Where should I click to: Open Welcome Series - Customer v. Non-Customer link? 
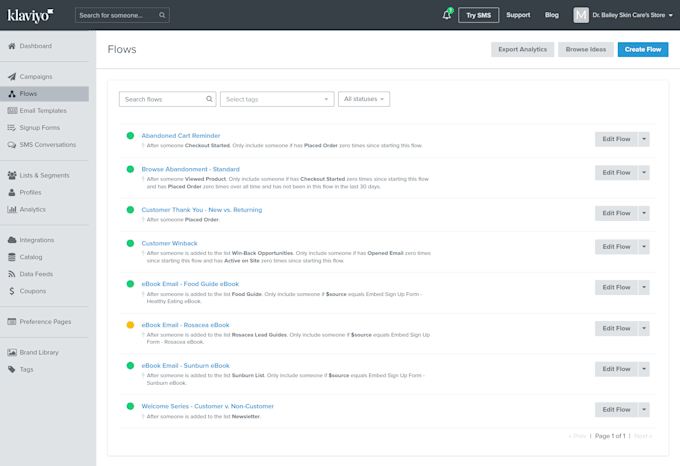(x=208, y=406)
